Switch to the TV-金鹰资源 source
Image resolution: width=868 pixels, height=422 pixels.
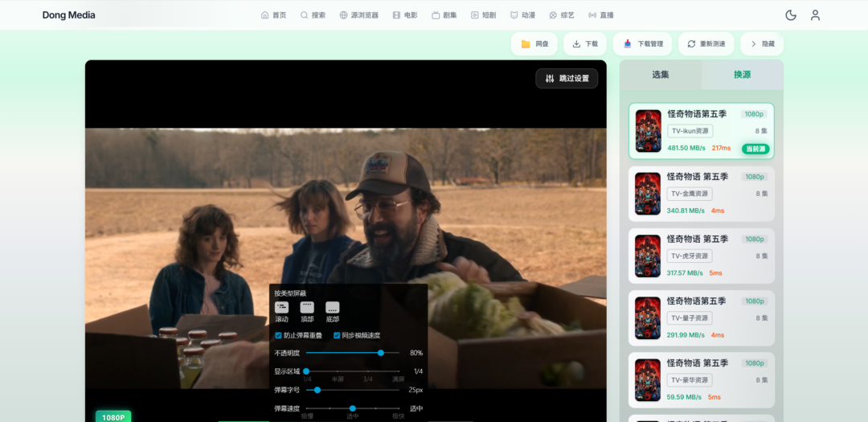702,194
